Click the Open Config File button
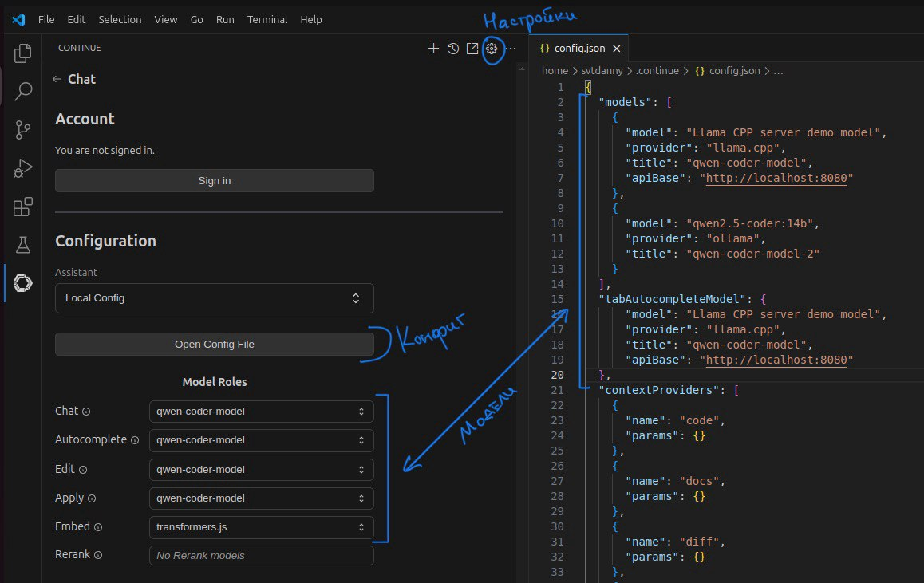Image resolution: width=924 pixels, height=583 pixels. 214,344
